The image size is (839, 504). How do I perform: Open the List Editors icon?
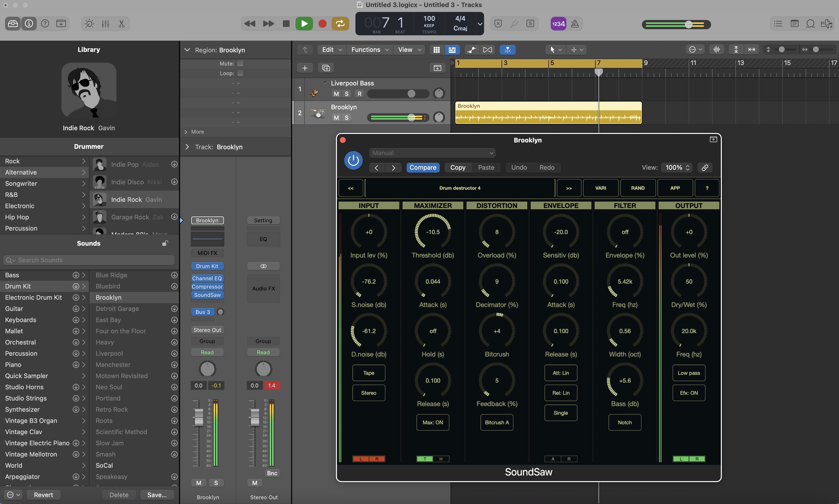(x=778, y=23)
